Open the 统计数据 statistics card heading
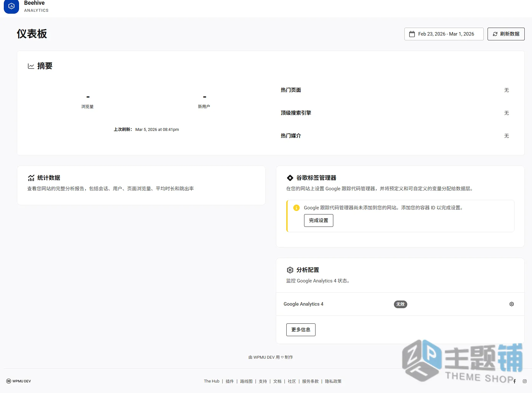532x393 pixels. click(x=49, y=178)
